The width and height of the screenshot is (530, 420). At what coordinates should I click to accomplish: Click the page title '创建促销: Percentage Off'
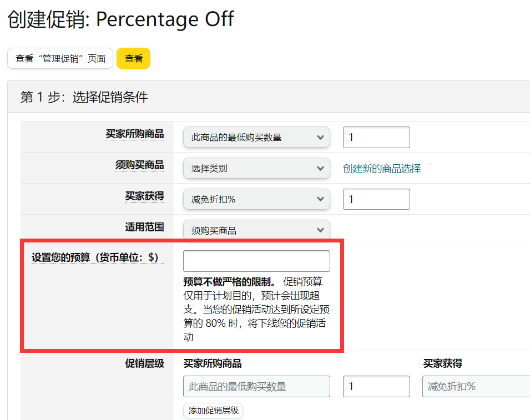click(x=119, y=19)
